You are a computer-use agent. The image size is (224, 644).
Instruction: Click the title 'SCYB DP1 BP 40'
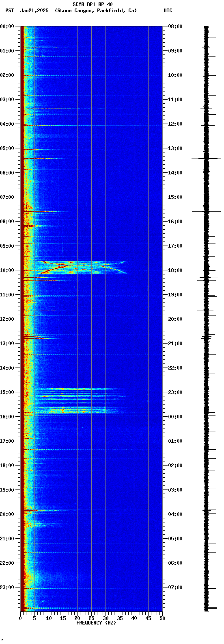93,4
